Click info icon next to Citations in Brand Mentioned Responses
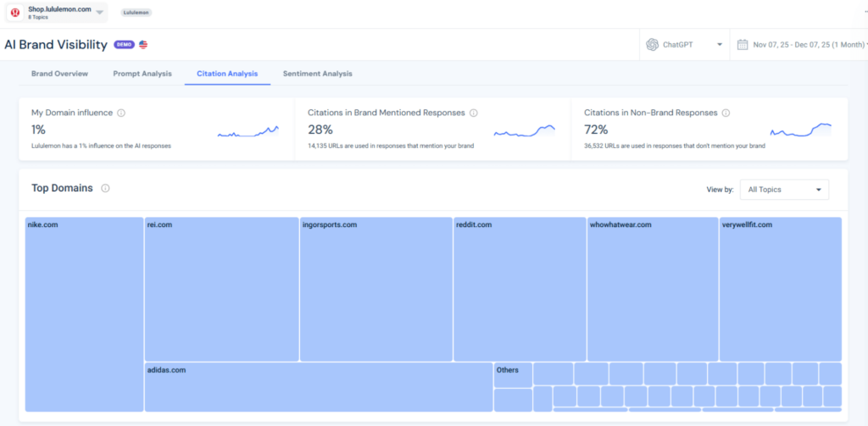 (x=473, y=113)
